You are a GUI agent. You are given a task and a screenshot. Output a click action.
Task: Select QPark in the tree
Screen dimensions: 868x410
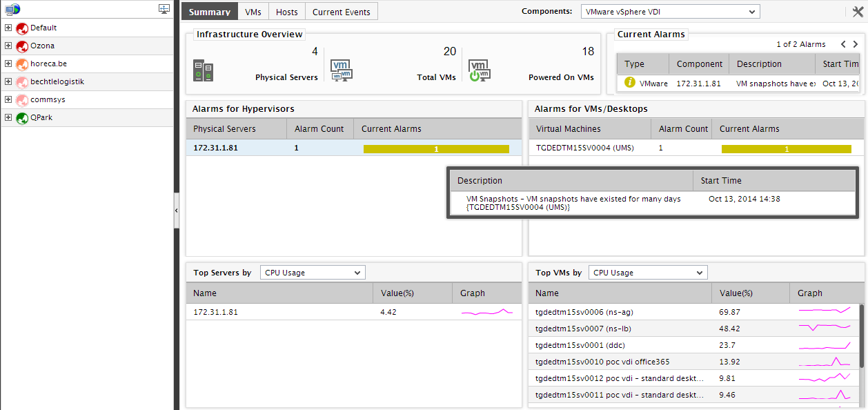click(41, 117)
